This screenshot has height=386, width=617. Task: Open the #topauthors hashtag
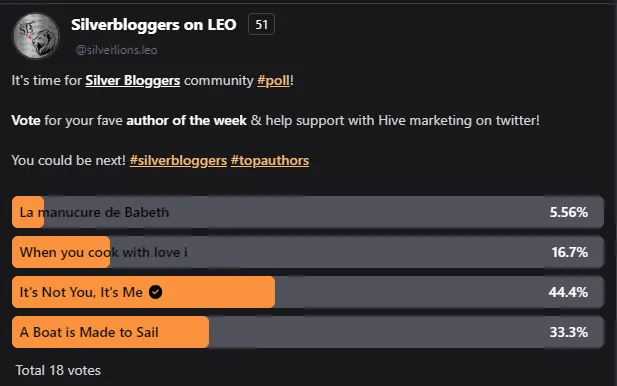[x=270, y=161]
